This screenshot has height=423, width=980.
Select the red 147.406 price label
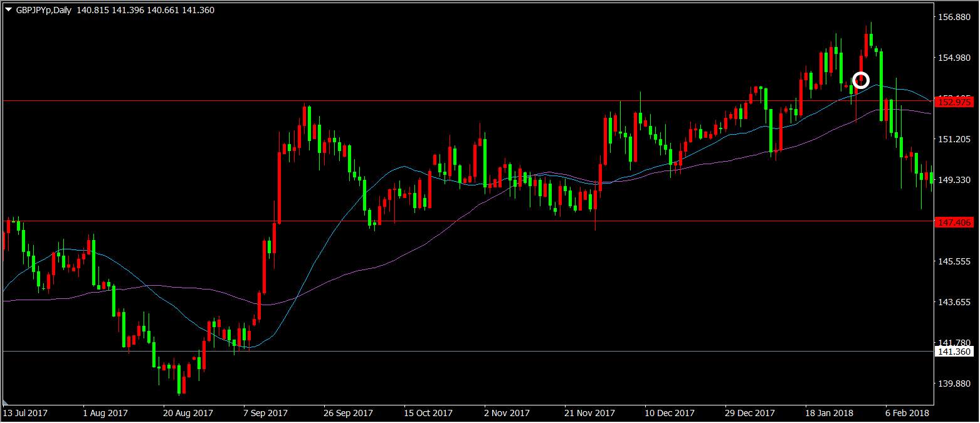(x=954, y=222)
